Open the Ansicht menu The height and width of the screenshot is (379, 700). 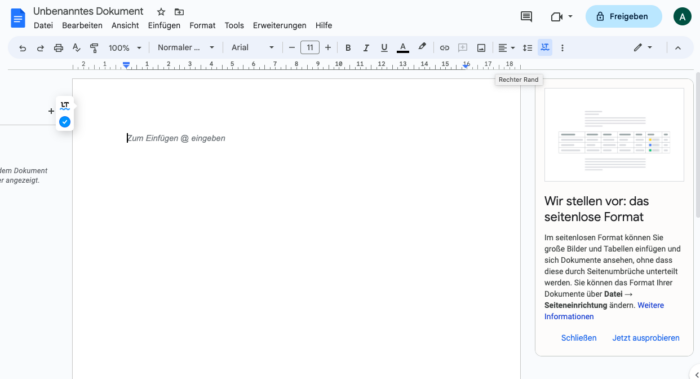point(125,25)
